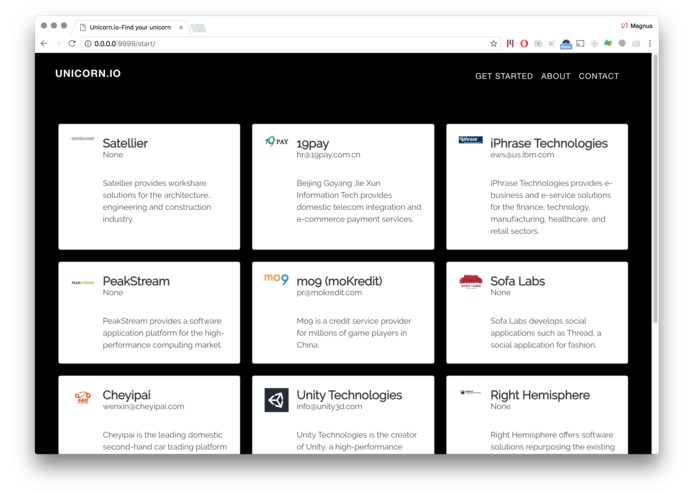Click the Cast screen extension icon
This screenshot has width=695, height=494.
[580, 43]
